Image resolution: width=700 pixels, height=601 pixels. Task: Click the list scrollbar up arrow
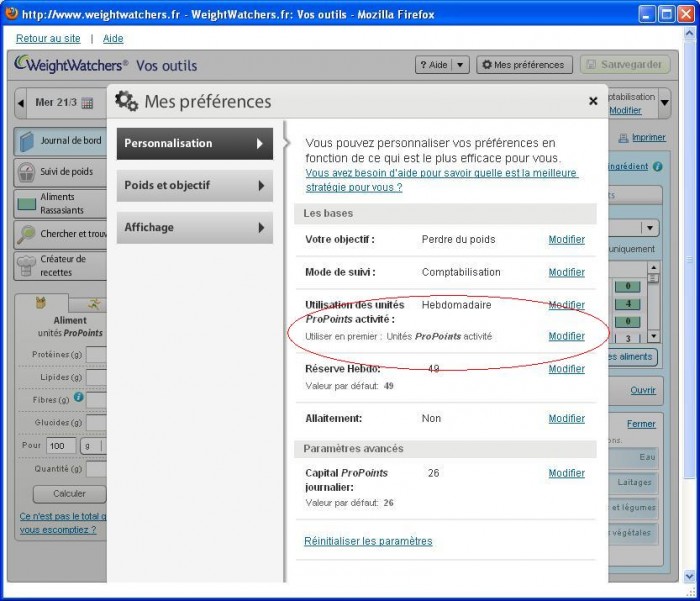coord(654,267)
